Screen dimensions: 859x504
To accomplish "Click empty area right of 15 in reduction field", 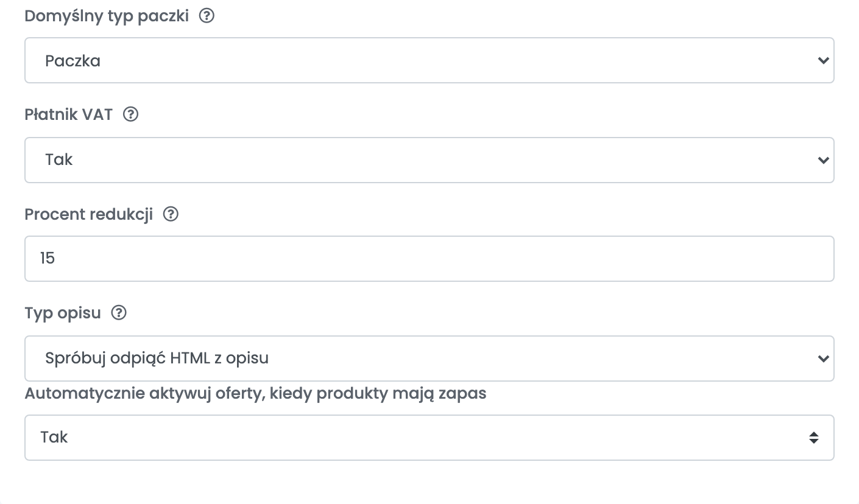I will tap(445, 259).
